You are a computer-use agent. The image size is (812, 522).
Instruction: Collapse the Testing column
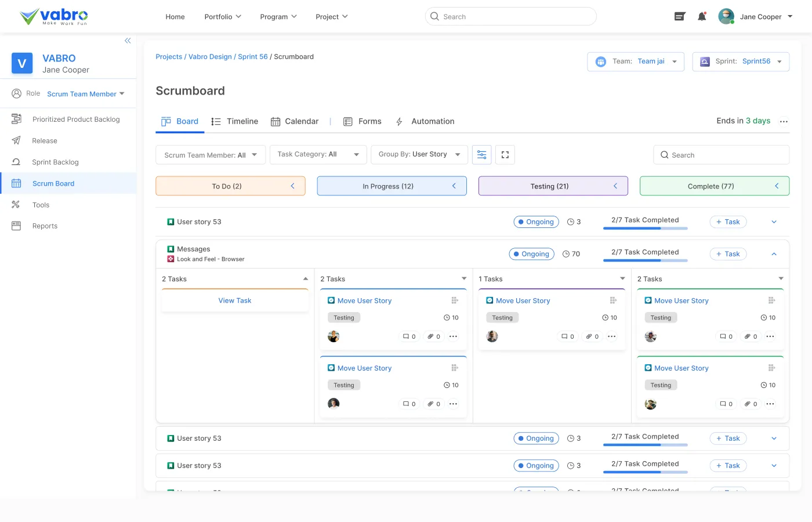click(x=615, y=186)
